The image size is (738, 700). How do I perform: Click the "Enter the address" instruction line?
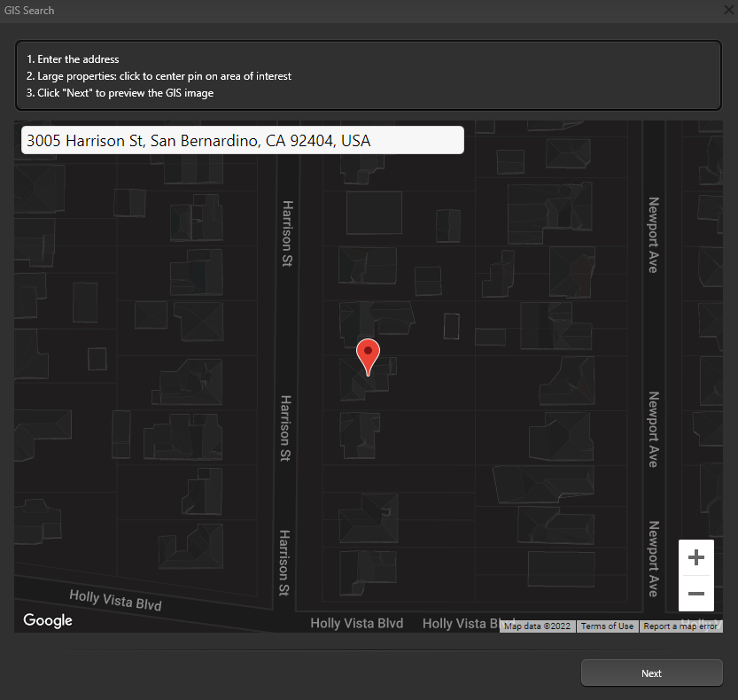click(73, 59)
